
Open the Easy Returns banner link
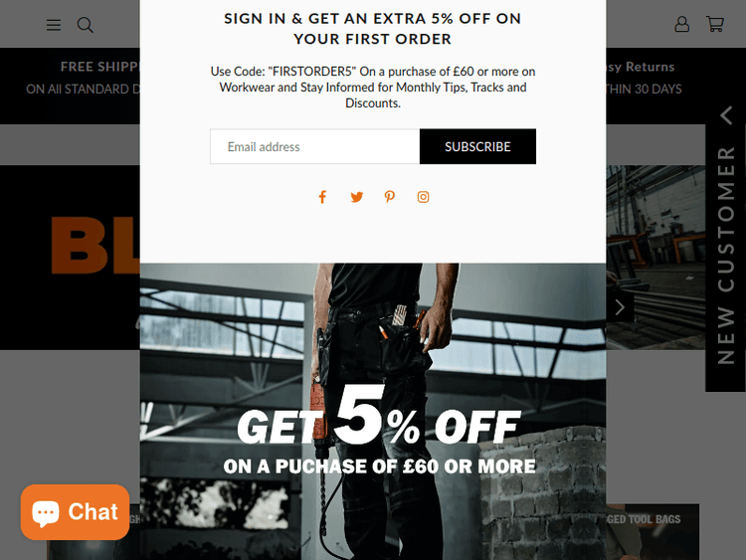[642, 78]
